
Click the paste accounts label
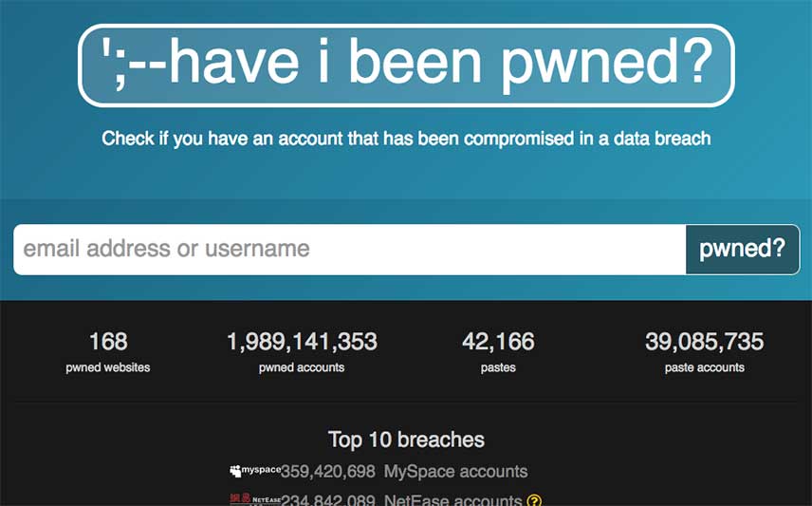pyautogui.click(x=704, y=367)
